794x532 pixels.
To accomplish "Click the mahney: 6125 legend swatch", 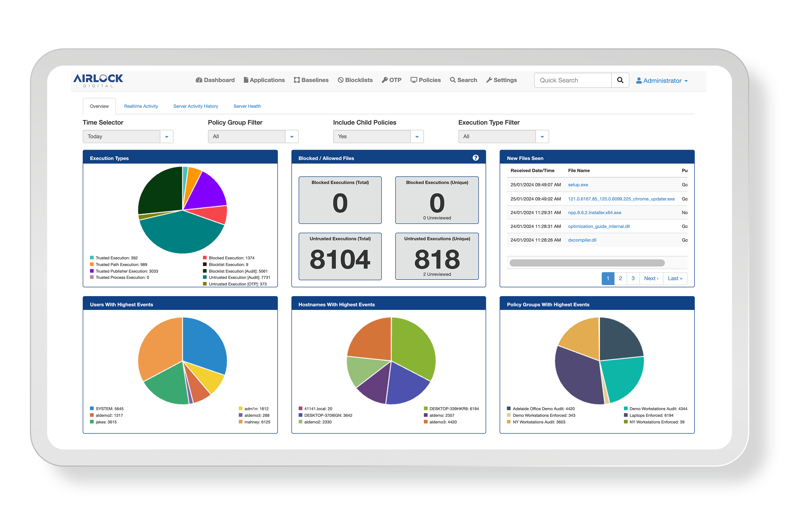I will [241, 422].
